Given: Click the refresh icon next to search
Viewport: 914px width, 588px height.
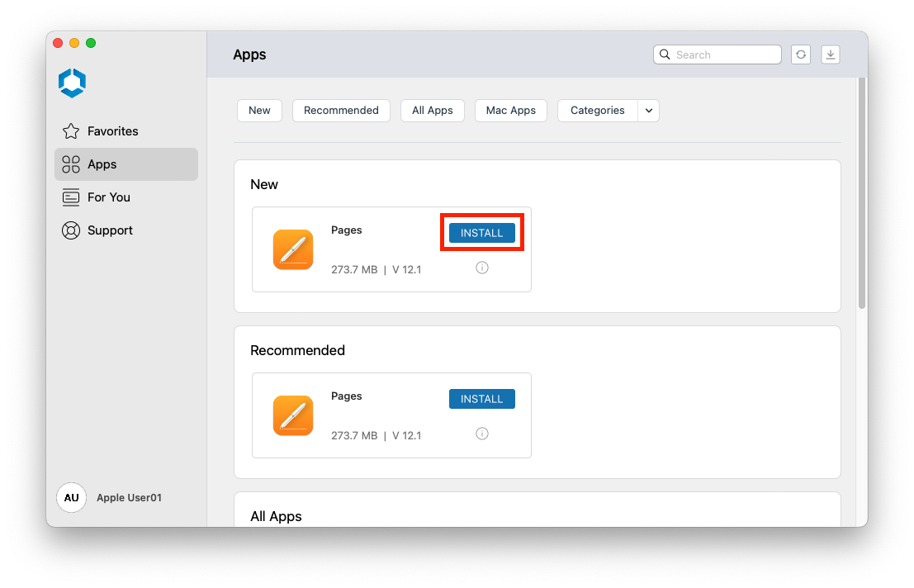Looking at the screenshot, I should point(800,55).
